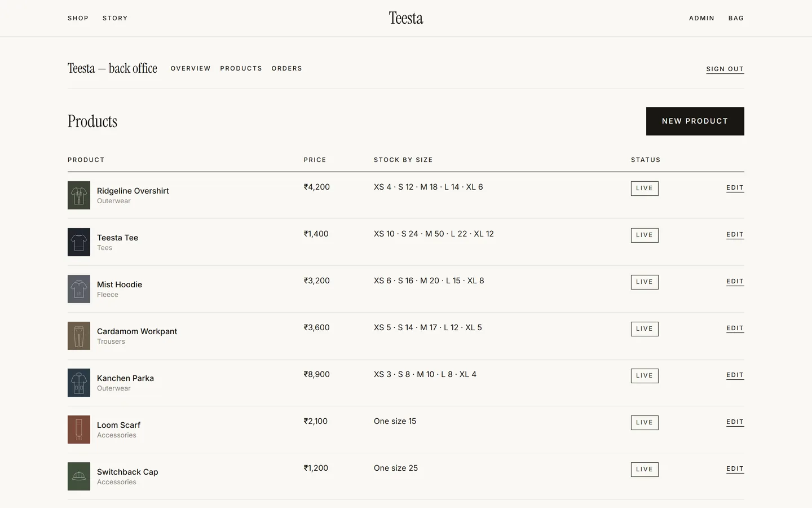Click the 'Teesta — back office' heading
Screen dimensions: 812x508
[x=112, y=68]
